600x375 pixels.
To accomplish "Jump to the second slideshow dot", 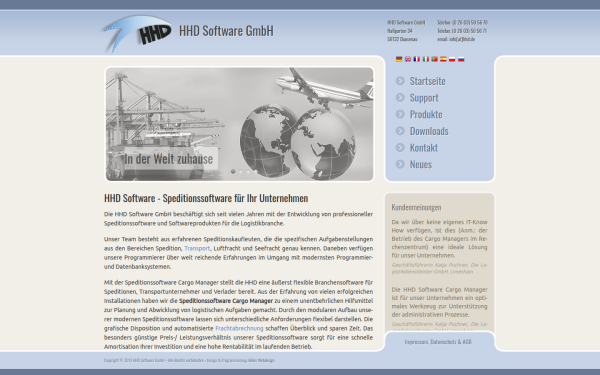I will [241, 171].
